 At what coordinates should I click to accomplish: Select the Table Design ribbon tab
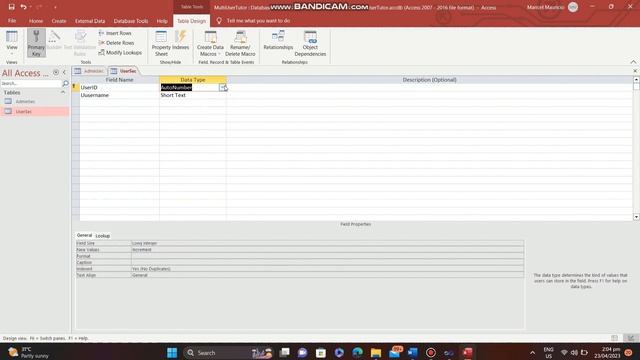click(x=191, y=21)
